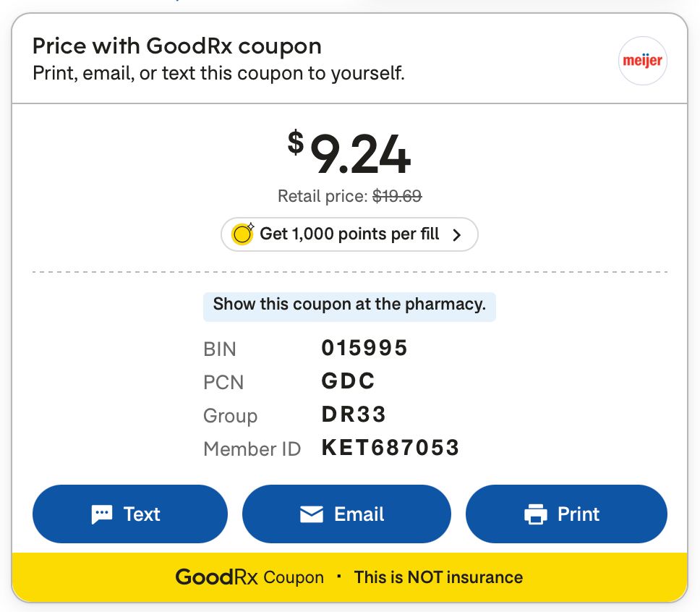Click the Price with GoodRx coupon heading
This screenshot has height=612, width=700.
pos(176,46)
